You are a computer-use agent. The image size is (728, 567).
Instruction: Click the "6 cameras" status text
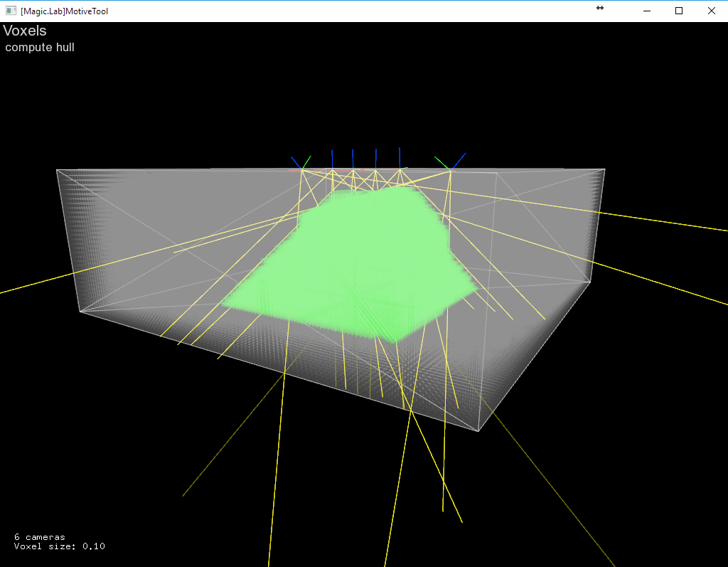40,537
